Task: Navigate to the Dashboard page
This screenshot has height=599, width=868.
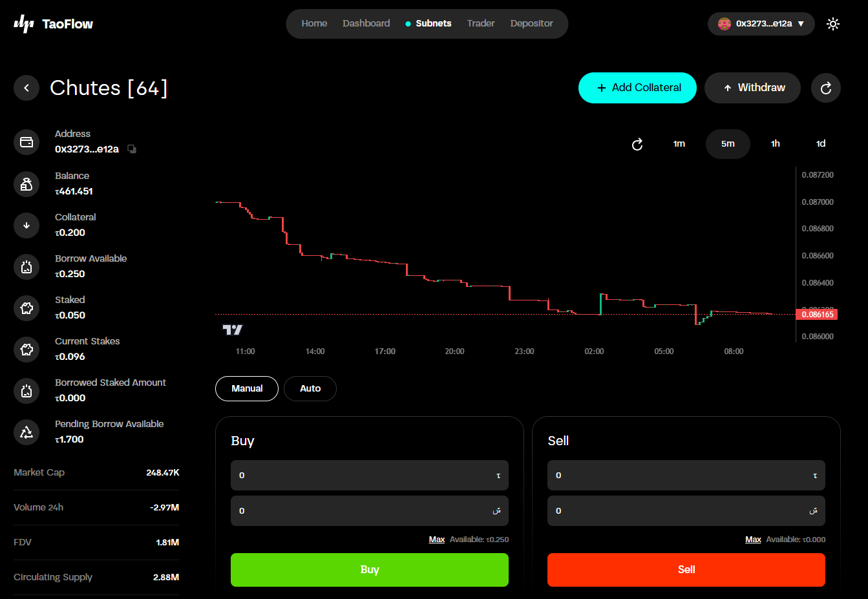Action: pos(366,23)
